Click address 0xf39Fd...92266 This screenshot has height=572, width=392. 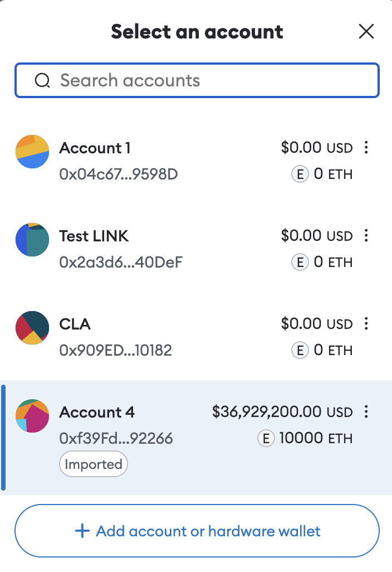[116, 438]
